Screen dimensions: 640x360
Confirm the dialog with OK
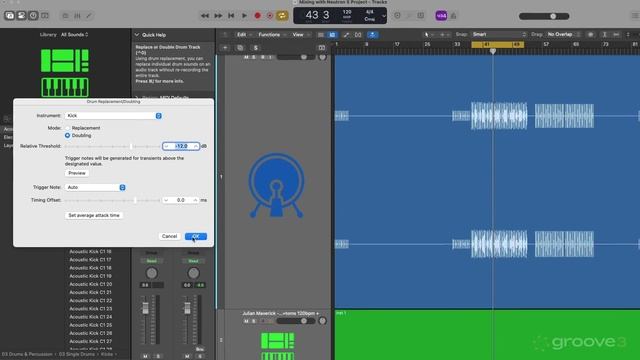[x=196, y=236]
